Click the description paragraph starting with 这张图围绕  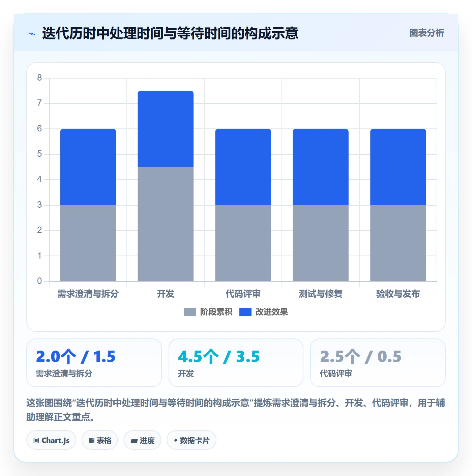[236, 410]
